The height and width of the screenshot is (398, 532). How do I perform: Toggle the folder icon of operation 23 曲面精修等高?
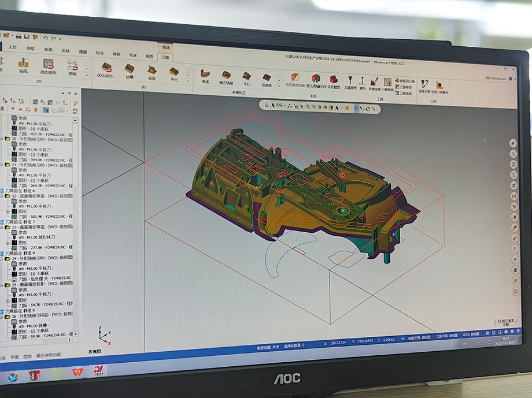(8, 227)
